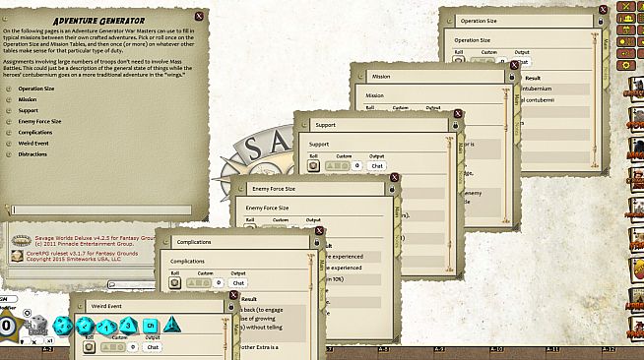Open the Support link in Adventure Generator
Screen dimensions: 644x360
pos(28,111)
